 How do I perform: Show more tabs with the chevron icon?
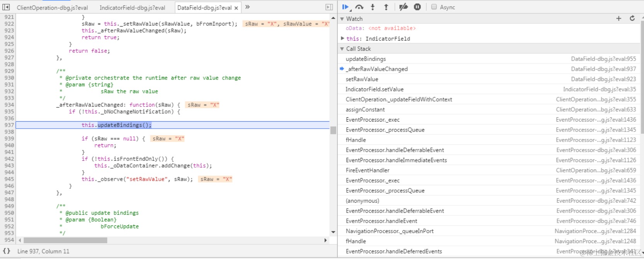click(x=248, y=7)
